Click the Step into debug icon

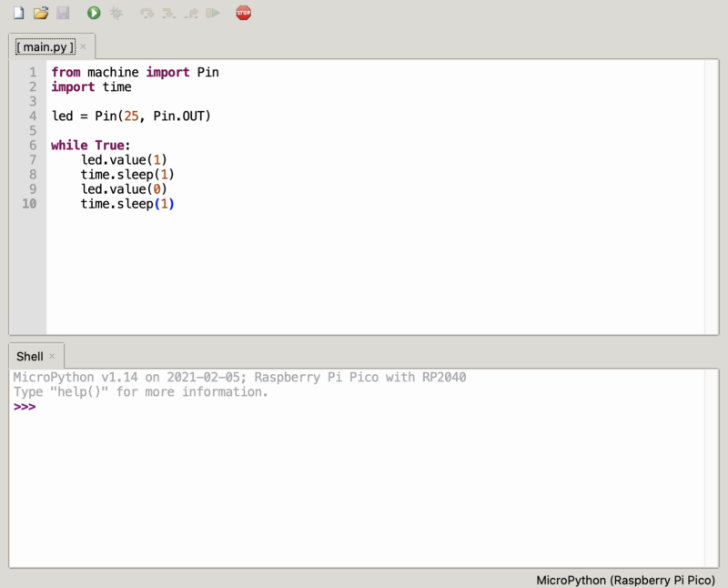pos(168,13)
